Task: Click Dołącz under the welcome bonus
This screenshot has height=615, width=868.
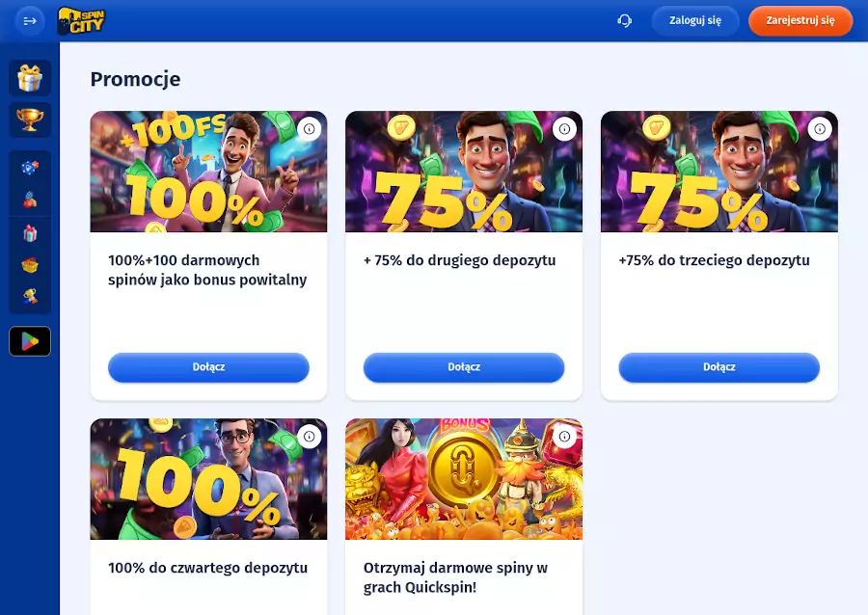Action: click(208, 367)
